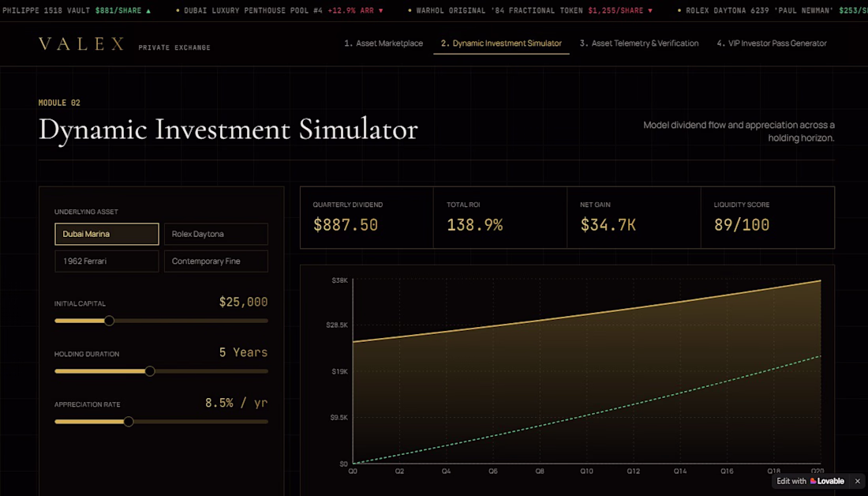Click the 138.9% total ROI value

(x=475, y=225)
